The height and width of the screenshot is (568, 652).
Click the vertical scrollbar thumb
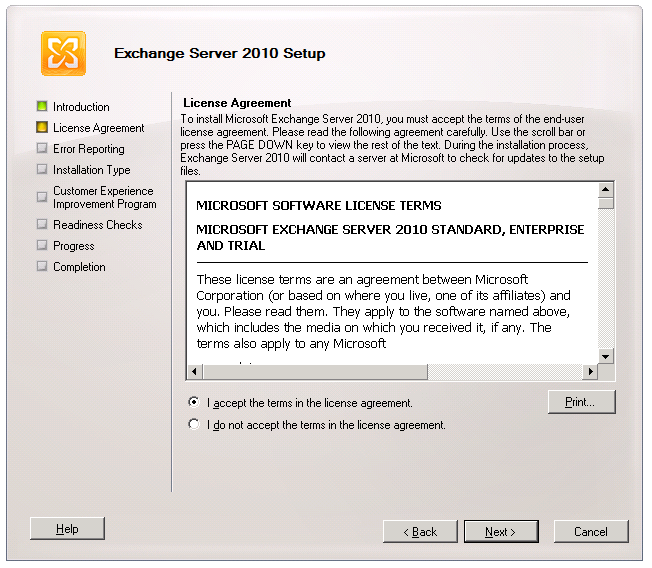[606, 203]
